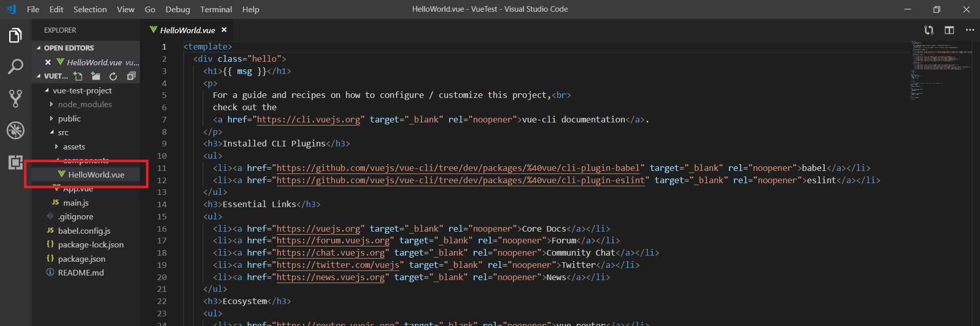The image size is (980, 326).
Task: Refresh the explorer file tree
Action: coord(113,76)
